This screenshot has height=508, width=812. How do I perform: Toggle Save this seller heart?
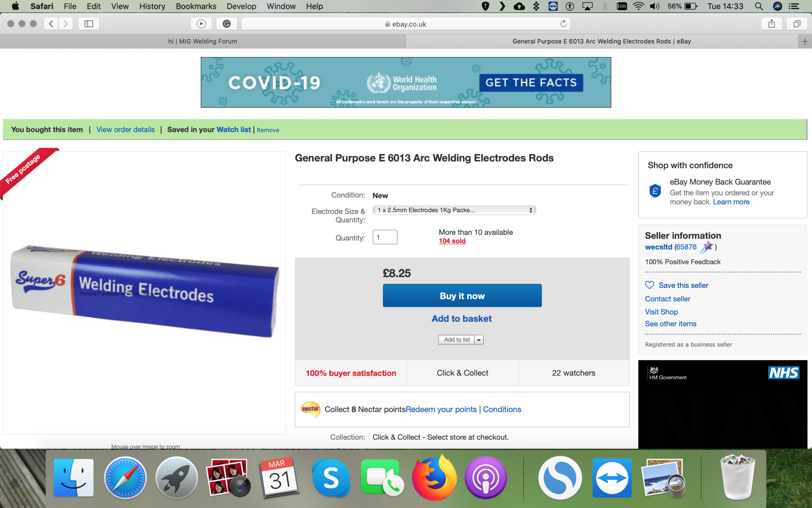pyautogui.click(x=650, y=285)
